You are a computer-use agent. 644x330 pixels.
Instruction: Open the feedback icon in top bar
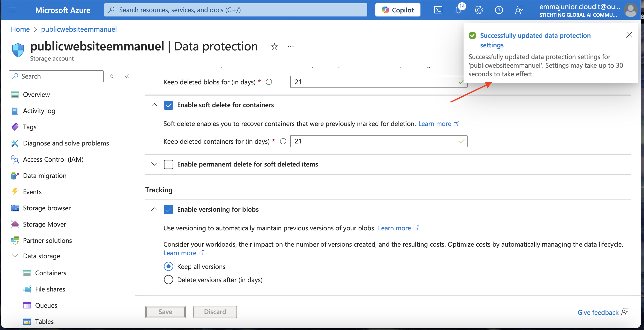point(519,10)
